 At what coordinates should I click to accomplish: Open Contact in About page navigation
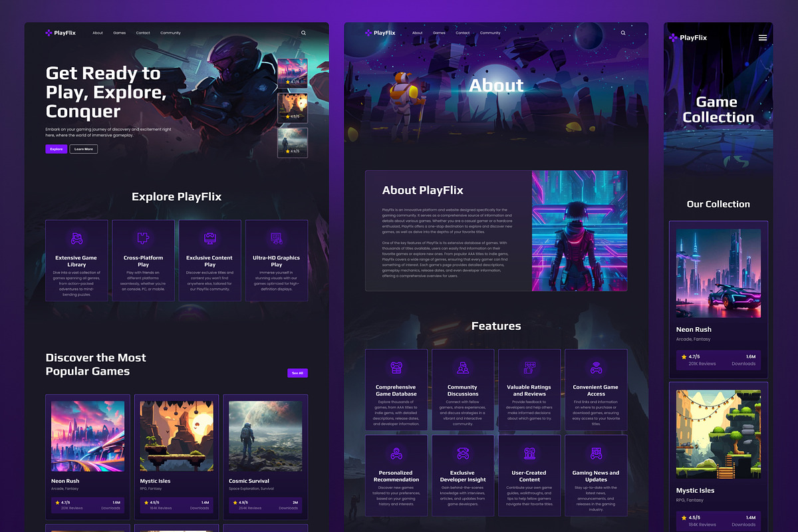tap(463, 33)
